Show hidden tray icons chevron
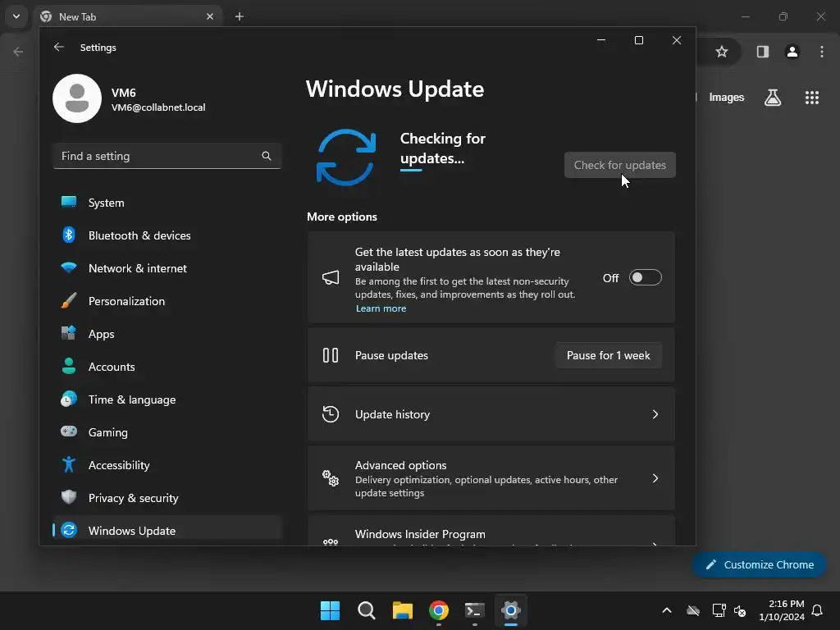Image resolution: width=840 pixels, height=630 pixels. 666,610
